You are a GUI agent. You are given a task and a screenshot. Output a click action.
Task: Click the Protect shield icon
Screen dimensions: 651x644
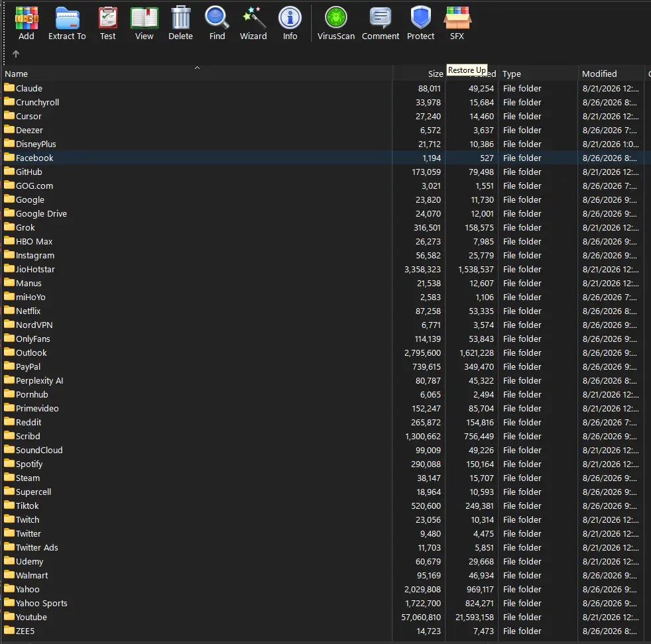tap(420, 19)
